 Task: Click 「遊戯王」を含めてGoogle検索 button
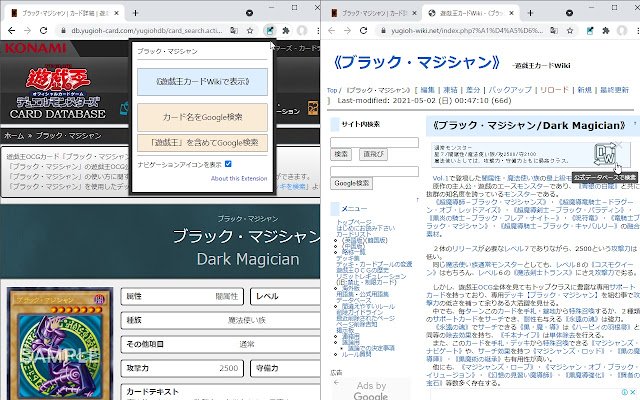[x=202, y=143]
